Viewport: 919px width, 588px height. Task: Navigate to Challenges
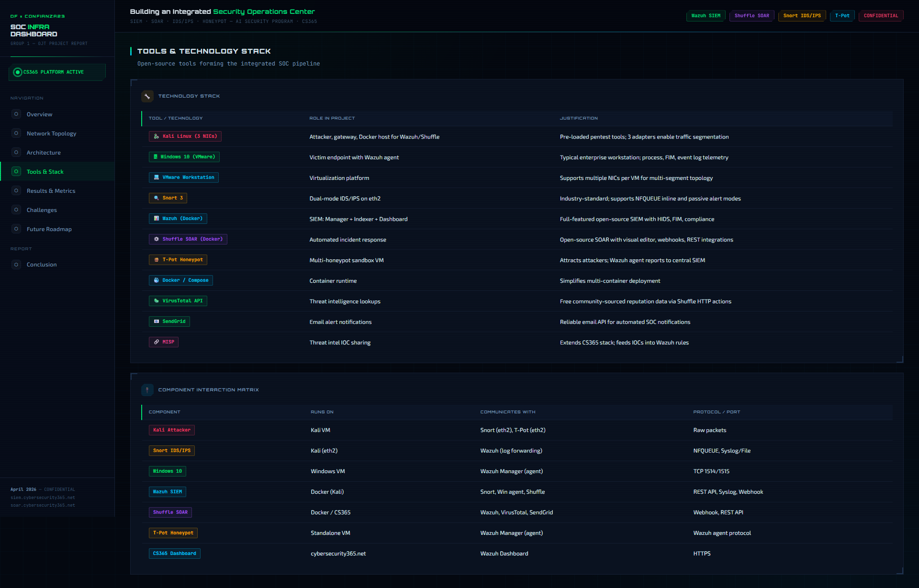(x=57, y=210)
